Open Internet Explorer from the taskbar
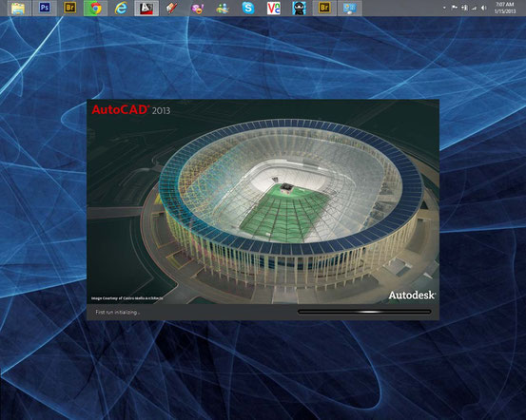The width and height of the screenshot is (526, 420). (x=121, y=8)
